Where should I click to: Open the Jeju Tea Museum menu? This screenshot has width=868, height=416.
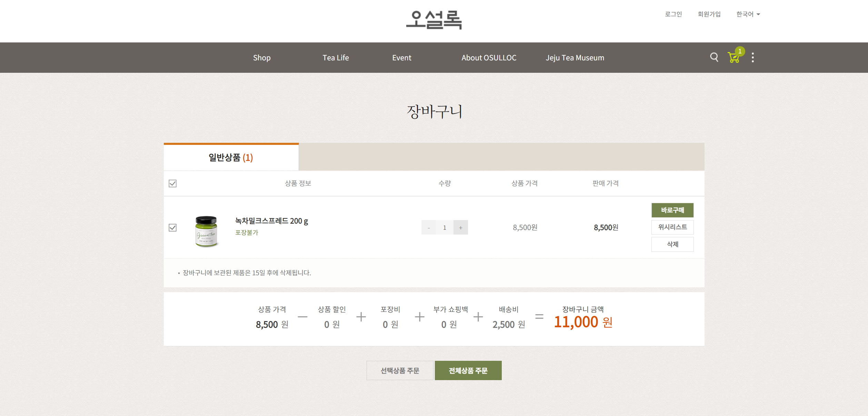pyautogui.click(x=575, y=58)
